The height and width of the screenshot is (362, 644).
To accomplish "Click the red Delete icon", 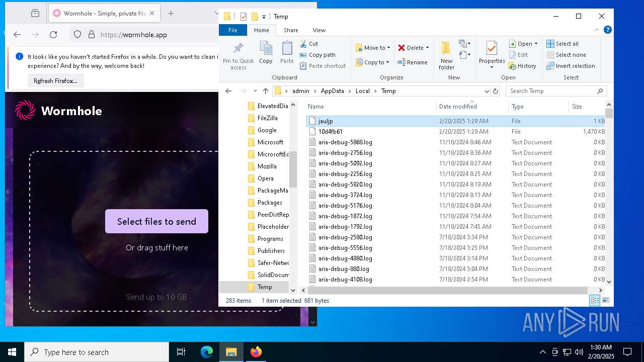I will point(401,48).
